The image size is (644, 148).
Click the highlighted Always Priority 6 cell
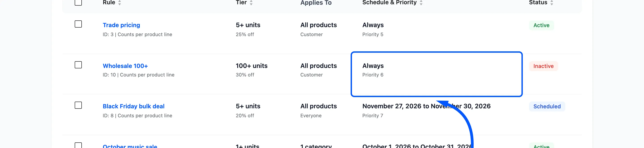point(436,74)
